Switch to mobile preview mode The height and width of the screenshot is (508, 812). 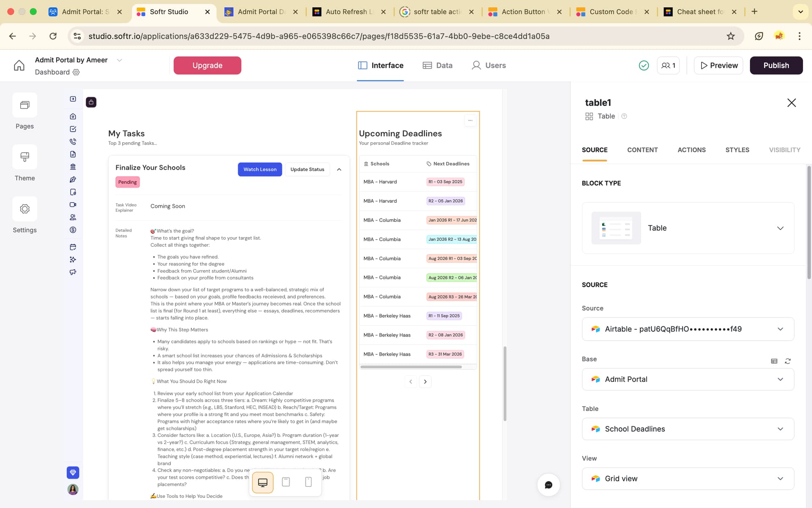[x=308, y=482]
